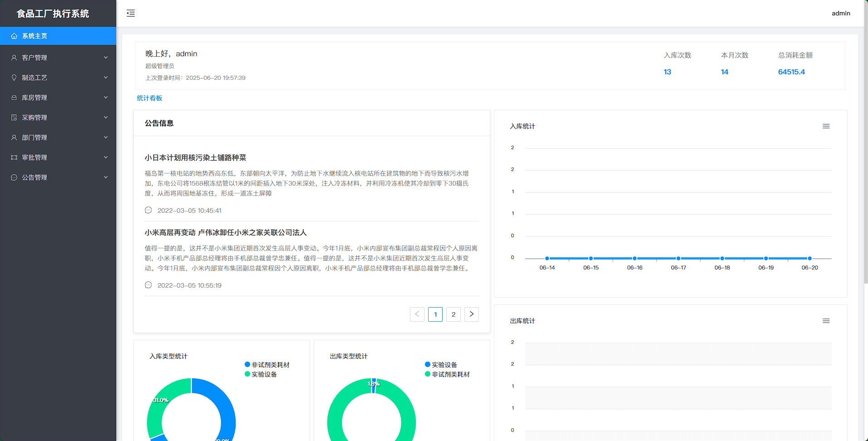Click the document icon beside 采购管理

tap(14, 118)
